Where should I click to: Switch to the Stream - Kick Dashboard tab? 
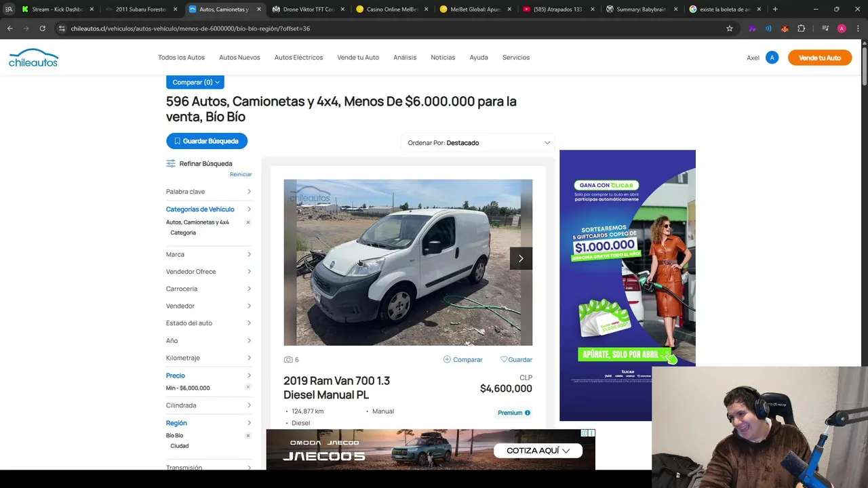(57, 9)
